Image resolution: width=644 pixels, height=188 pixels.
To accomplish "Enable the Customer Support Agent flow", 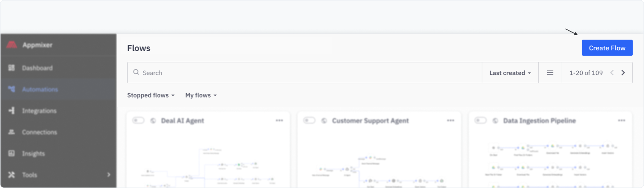I will click(x=309, y=120).
